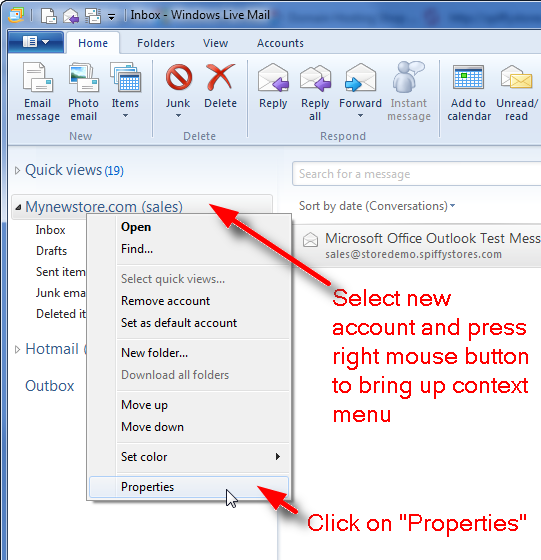Open the Outbox folder
Viewport: 541px width, 560px height.
[50, 386]
